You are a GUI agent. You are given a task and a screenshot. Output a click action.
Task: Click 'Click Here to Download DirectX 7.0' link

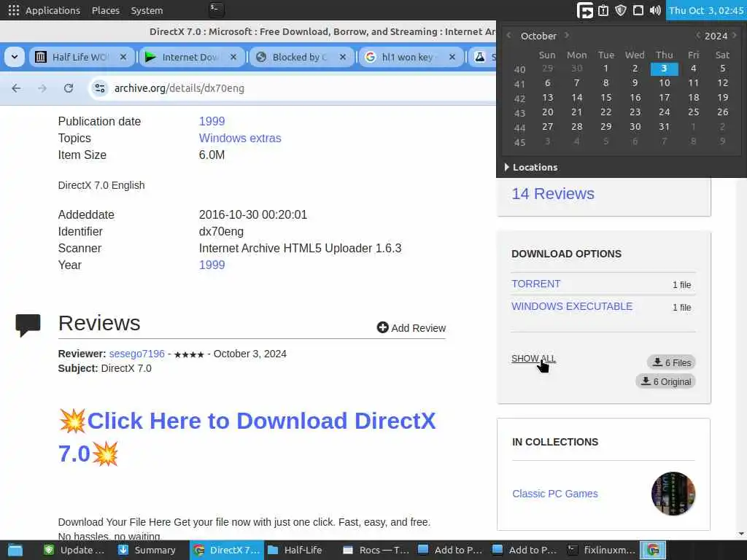(x=247, y=437)
